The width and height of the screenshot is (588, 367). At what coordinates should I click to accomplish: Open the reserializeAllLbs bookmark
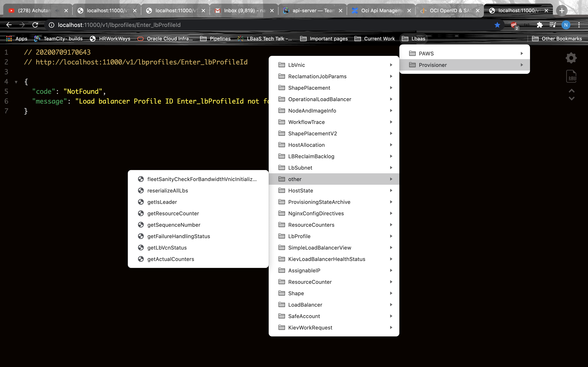(x=168, y=190)
